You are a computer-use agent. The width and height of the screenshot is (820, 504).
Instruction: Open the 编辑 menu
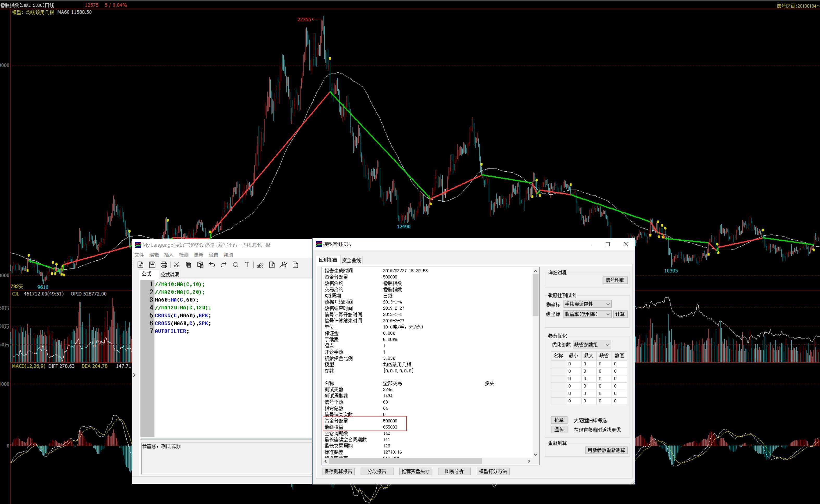click(154, 255)
